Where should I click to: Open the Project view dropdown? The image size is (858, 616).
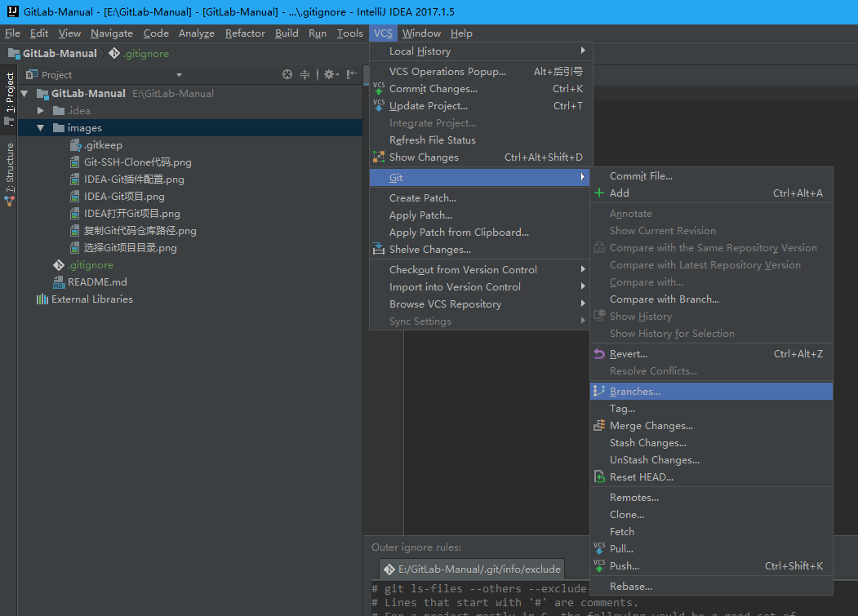tap(179, 75)
